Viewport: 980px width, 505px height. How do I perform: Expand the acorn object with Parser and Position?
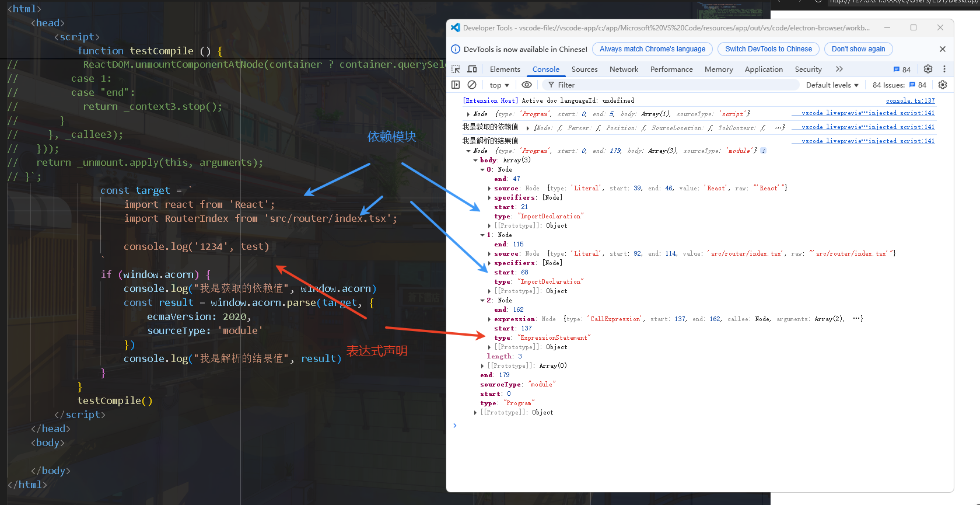[528, 128]
